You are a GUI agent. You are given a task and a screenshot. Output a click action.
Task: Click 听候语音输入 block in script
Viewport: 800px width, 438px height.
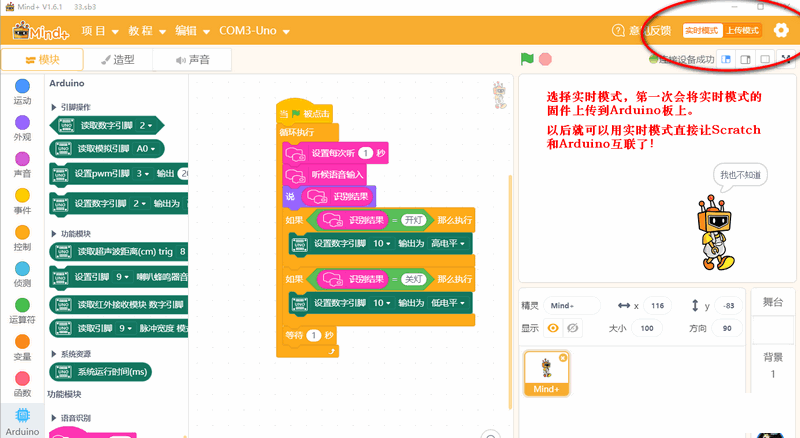324,175
